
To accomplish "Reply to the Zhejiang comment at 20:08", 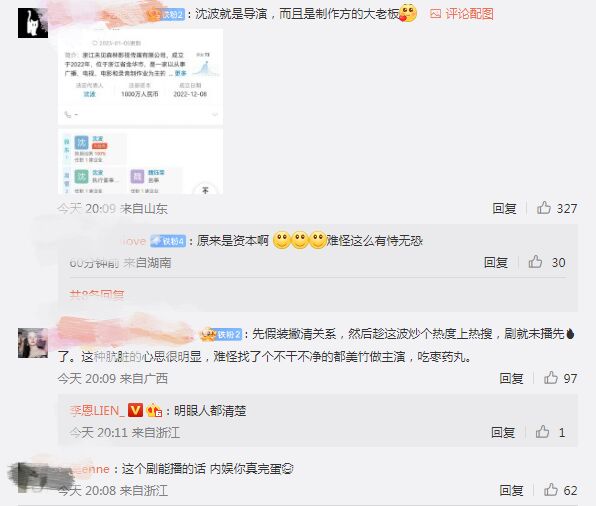I will coord(511,490).
